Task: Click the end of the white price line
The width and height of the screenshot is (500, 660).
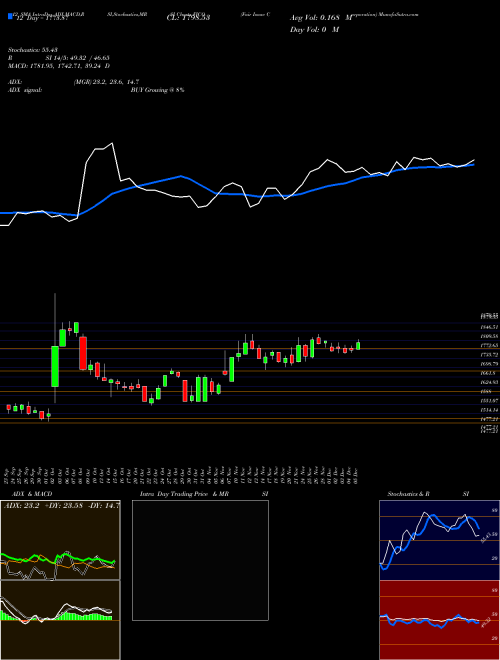Action: click(x=474, y=160)
